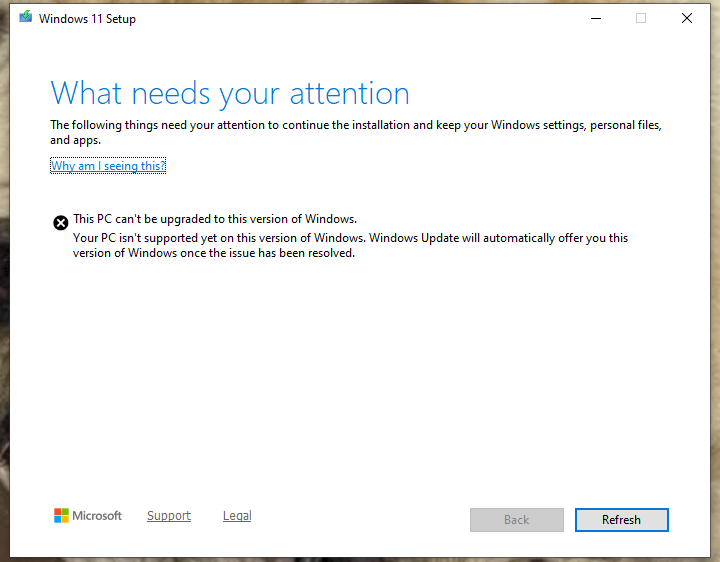Minimize the Windows 11 Setup window
Screen dimensions: 720x562
click(596, 18)
